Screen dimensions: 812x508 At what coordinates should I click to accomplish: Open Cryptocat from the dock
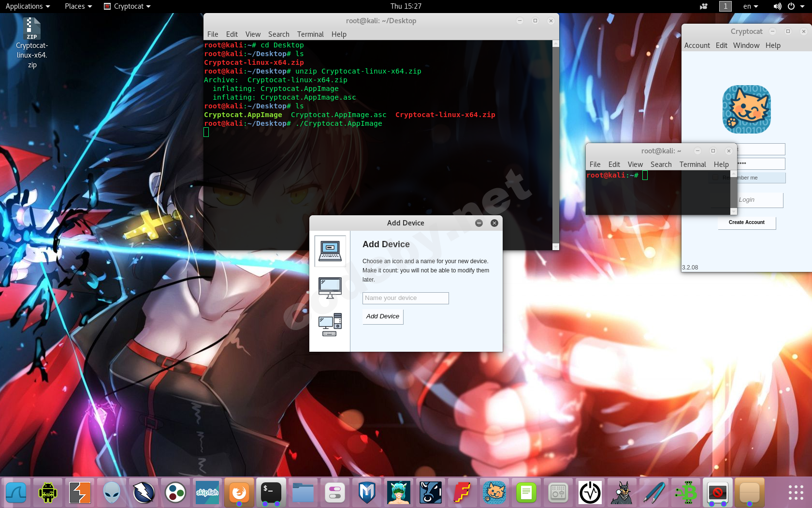494,493
